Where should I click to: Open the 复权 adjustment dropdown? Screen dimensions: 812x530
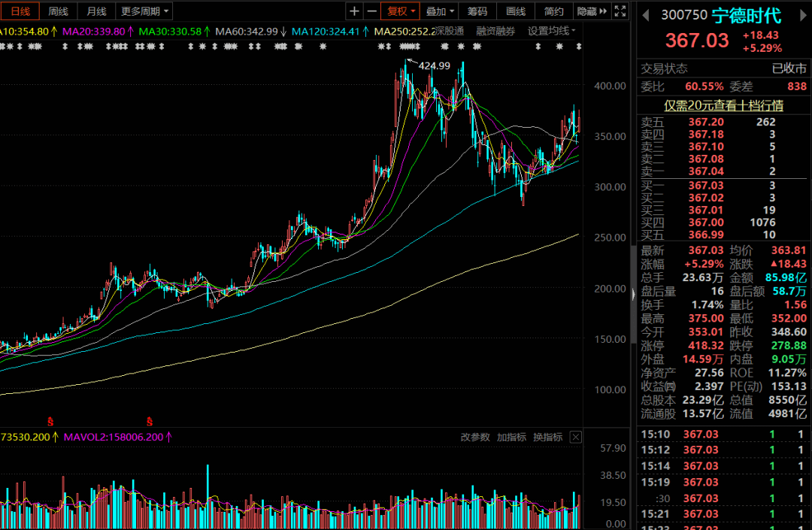point(401,11)
